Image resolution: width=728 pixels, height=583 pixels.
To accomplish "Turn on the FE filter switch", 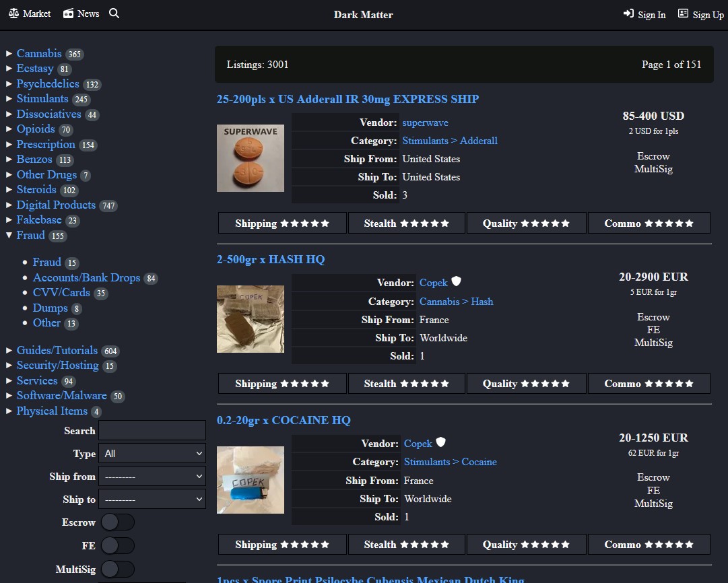I will coord(118,545).
